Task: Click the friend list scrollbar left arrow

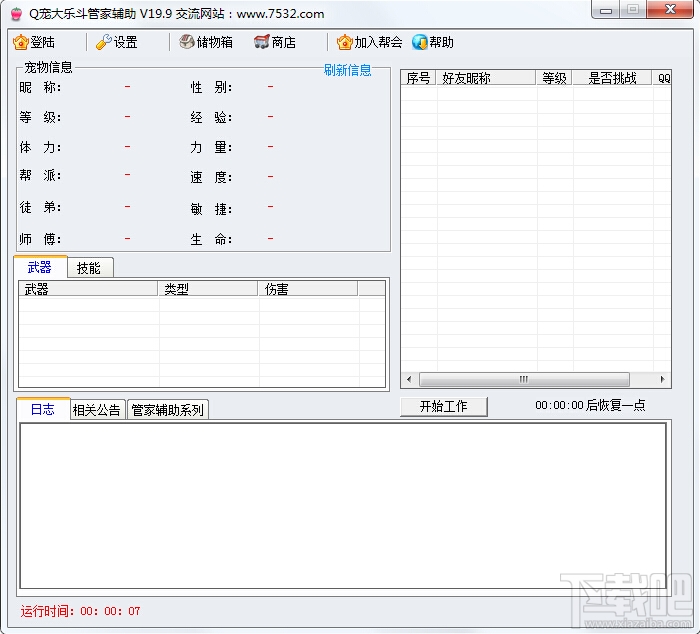Action: [x=409, y=380]
